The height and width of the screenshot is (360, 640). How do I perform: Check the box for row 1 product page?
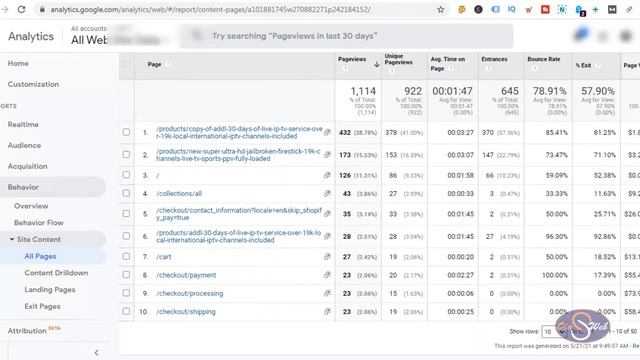point(127,132)
